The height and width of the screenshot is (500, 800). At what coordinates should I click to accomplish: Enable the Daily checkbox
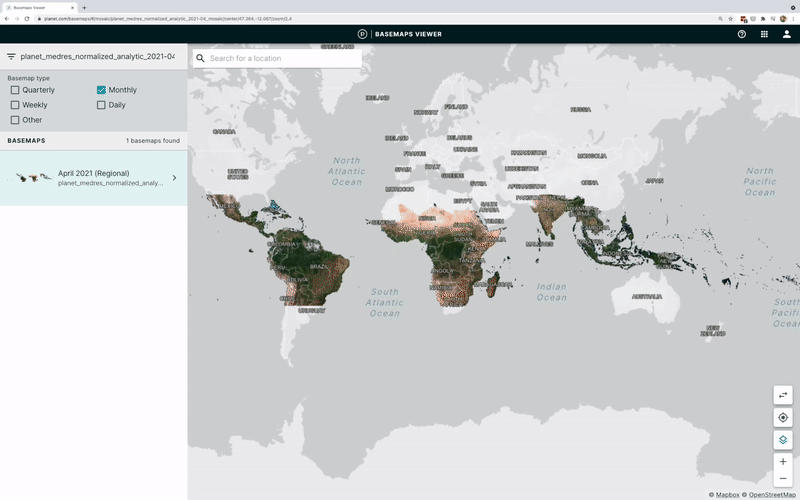tap(101, 105)
